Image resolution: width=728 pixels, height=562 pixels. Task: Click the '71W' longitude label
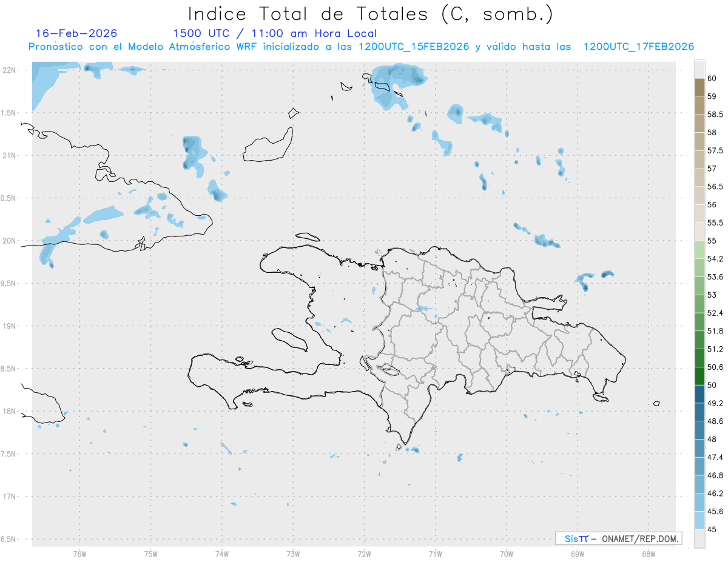coord(435,554)
